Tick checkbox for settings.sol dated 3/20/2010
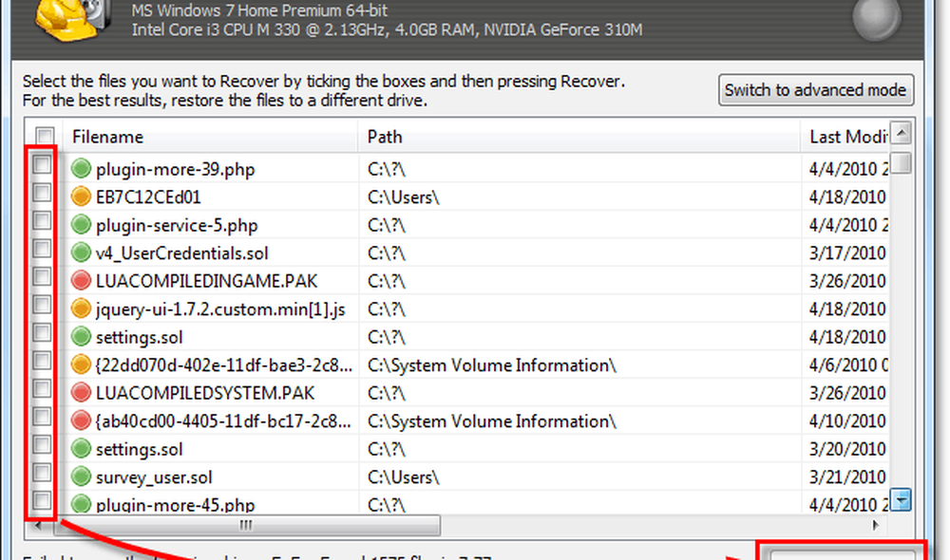 pyautogui.click(x=42, y=444)
